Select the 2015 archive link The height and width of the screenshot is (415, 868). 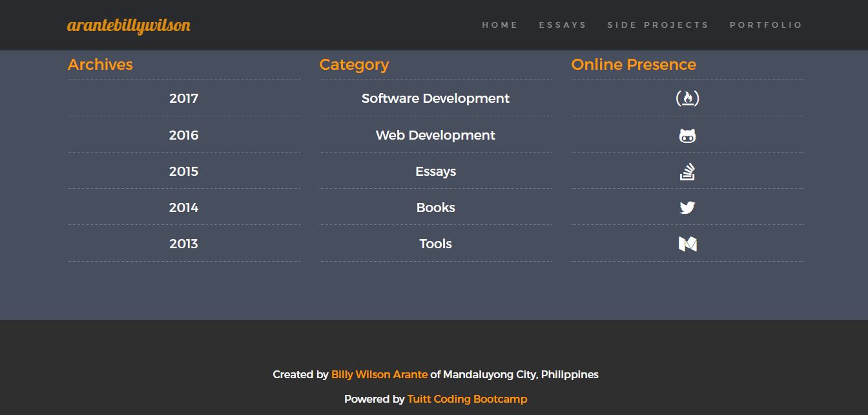pos(183,171)
